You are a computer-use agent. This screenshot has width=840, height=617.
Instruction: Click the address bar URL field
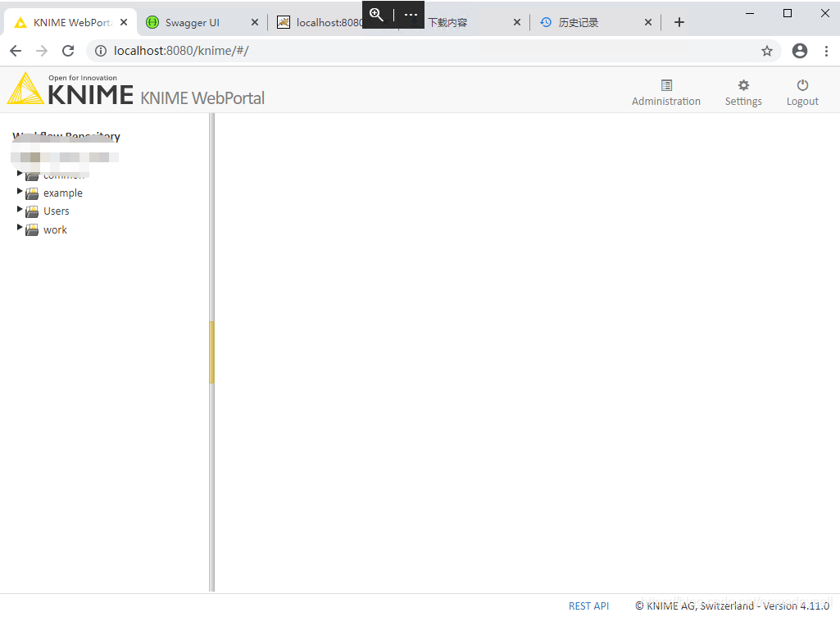tap(434, 51)
